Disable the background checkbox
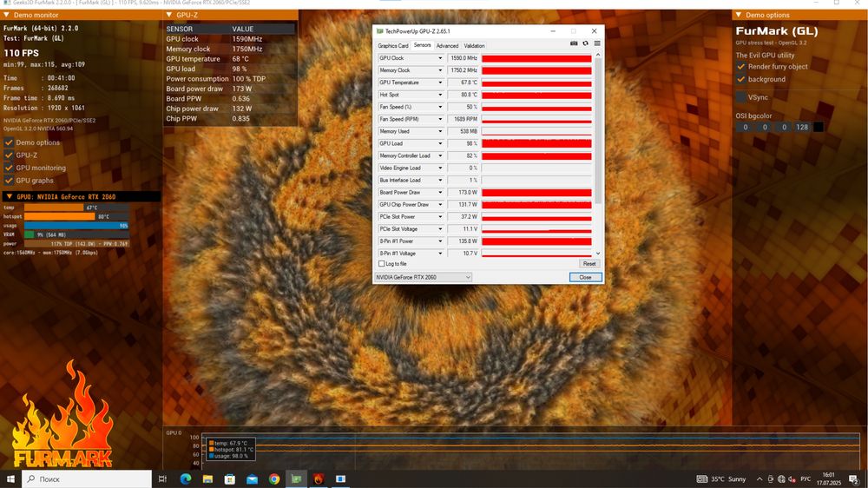The width and height of the screenshot is (868, 488). tap(740, 79)
